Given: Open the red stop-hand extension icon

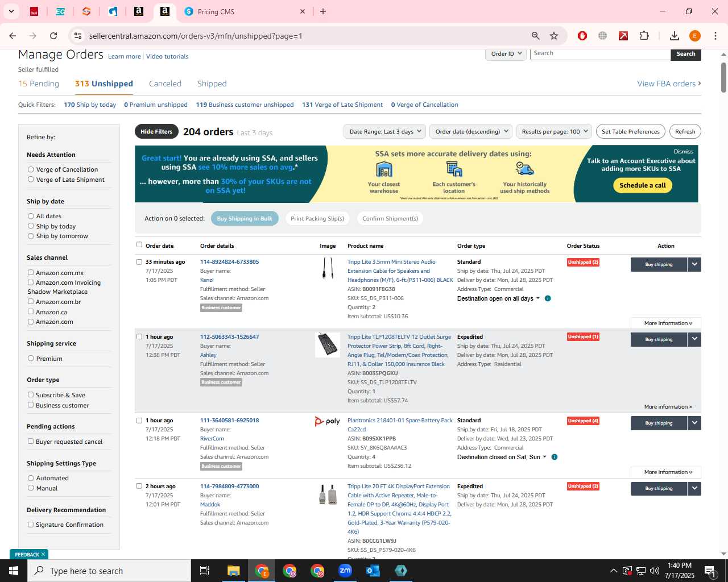Looking at the screenshot, I should click(582, 36).
